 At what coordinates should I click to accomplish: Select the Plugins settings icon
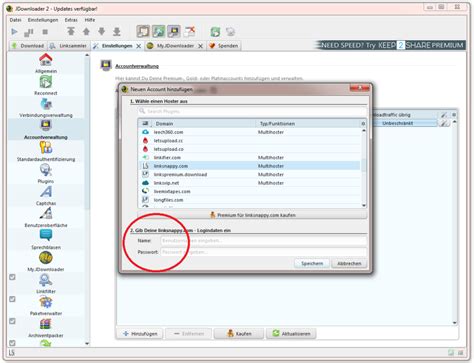(46, 170)
